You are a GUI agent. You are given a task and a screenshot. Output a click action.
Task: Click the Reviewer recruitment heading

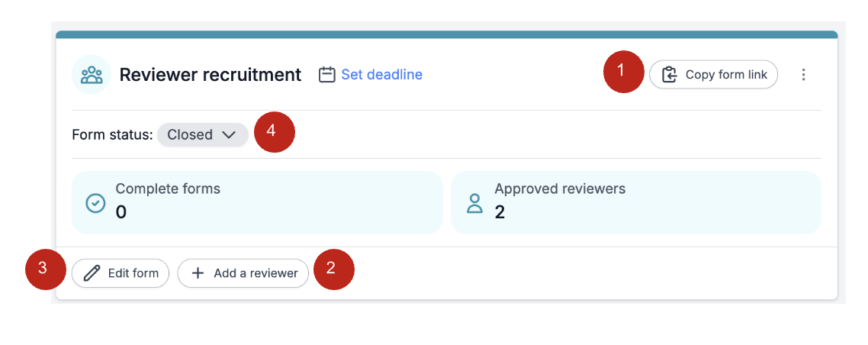tap(211, 74)
